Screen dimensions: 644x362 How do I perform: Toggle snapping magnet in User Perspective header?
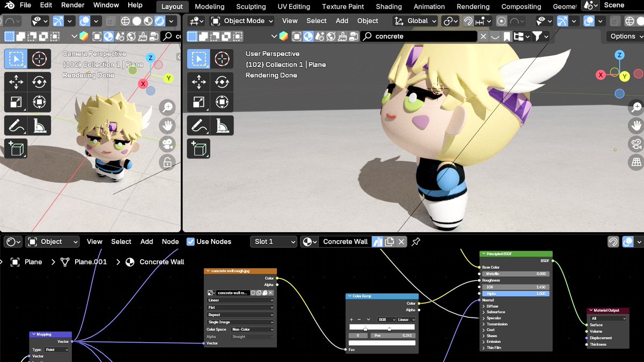tap(468, 21)
